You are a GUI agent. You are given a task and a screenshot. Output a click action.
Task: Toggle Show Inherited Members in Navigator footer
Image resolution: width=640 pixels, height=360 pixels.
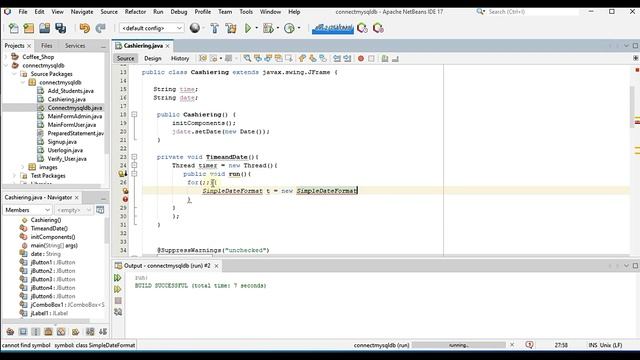pos(10,331)
